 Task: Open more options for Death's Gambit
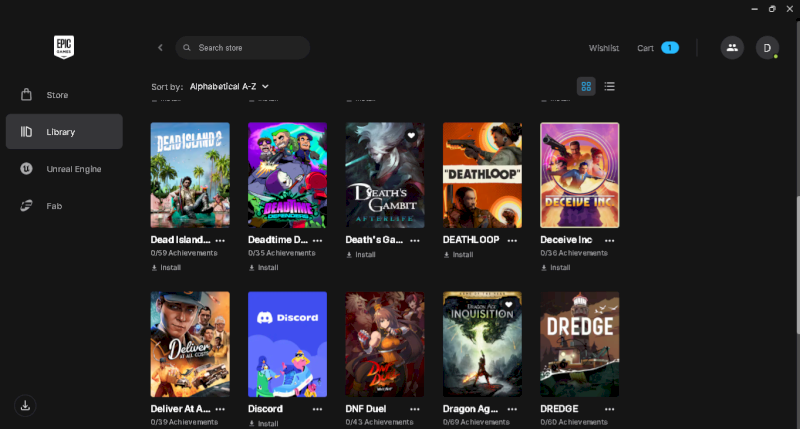(415, 240)
